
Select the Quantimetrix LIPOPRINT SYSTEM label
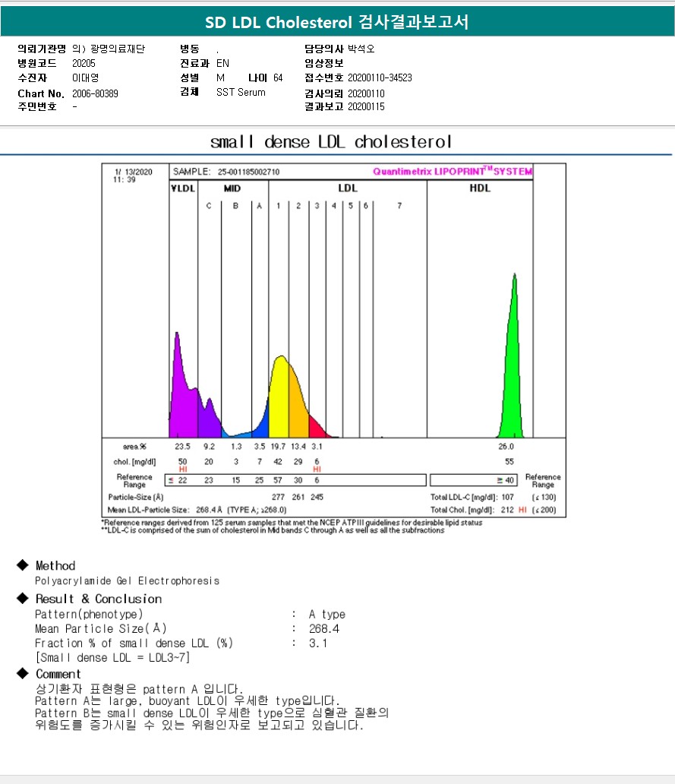click(453, 172)
